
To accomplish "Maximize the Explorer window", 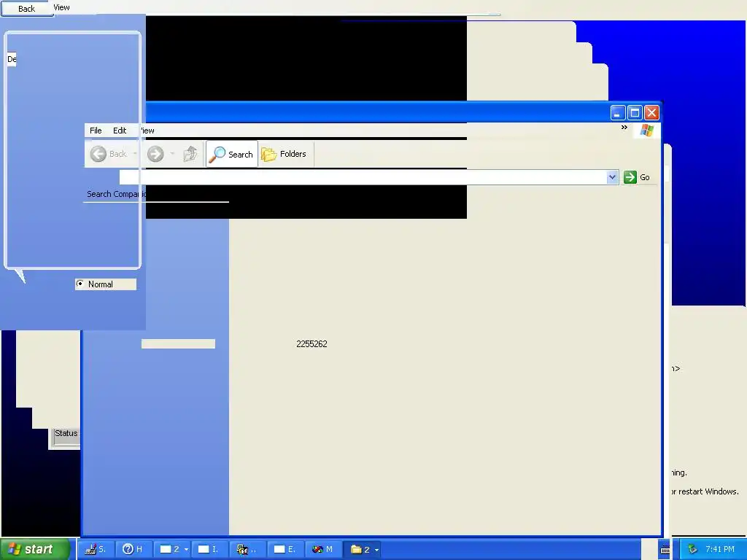I will 635,113.
